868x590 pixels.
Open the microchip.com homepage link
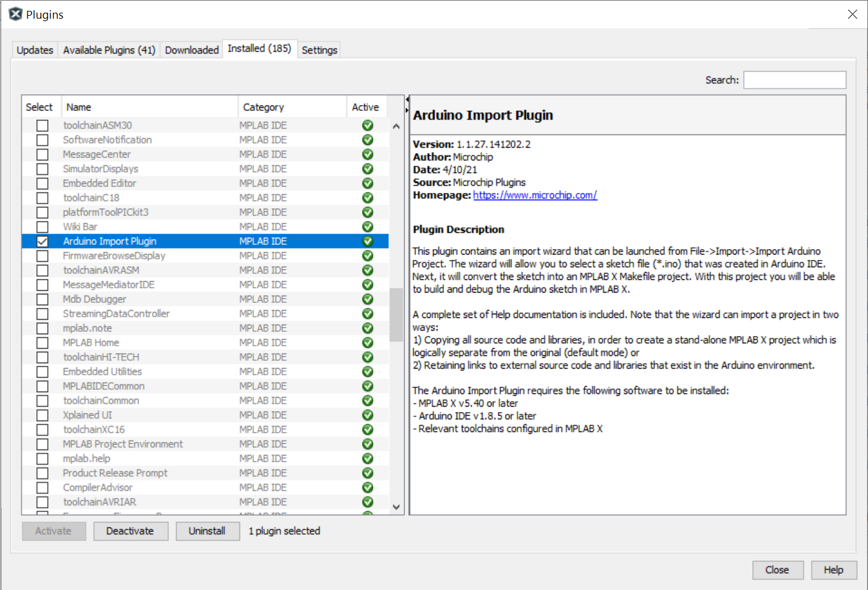[x=535, y=195]
